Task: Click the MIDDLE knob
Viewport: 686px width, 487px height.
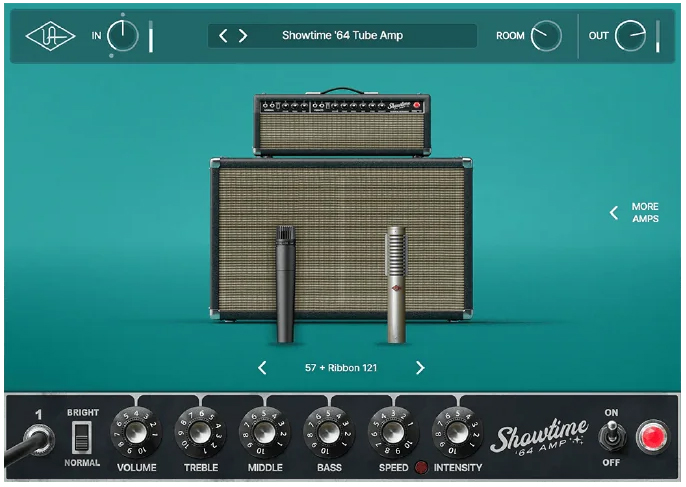Action: coord(265,433)
